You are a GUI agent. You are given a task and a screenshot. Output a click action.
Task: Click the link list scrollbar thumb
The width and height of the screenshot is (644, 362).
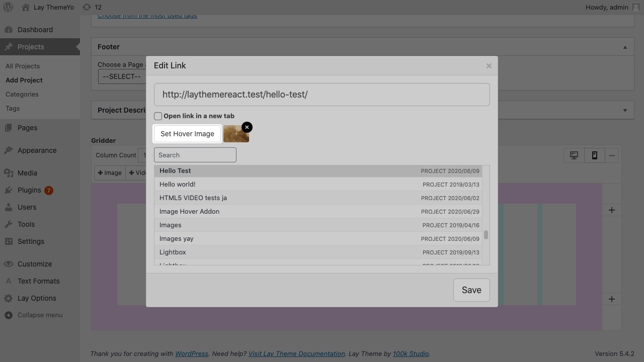pyautogui.click(x=486, y=235)
